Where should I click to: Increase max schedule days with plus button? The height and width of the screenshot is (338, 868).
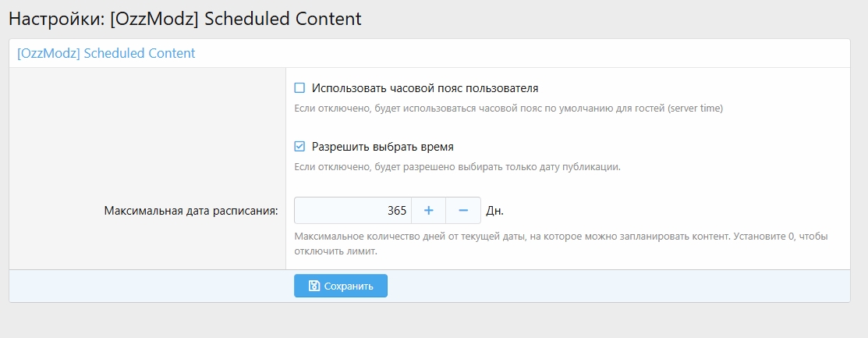point(428,211)
